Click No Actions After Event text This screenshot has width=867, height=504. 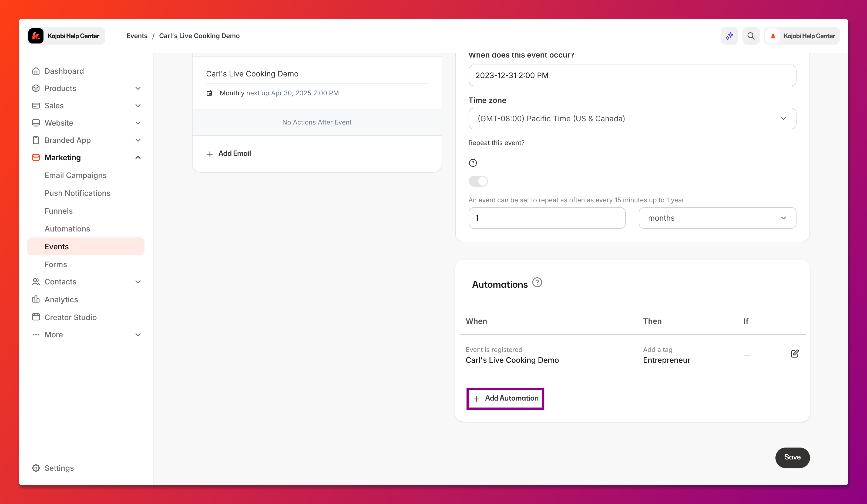(317, 122)
